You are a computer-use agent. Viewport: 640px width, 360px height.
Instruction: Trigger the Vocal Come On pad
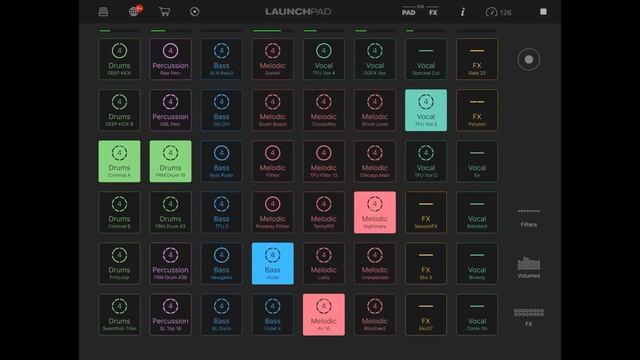coord(477,315)
